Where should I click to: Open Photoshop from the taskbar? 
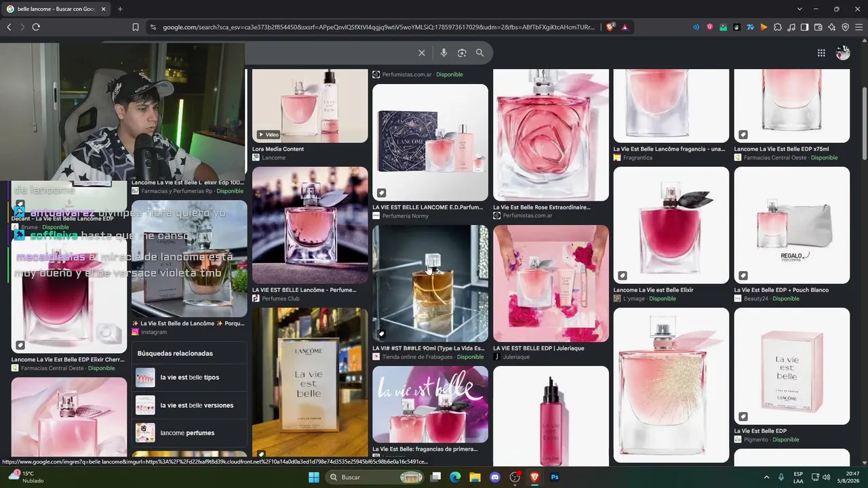point(555,477)
